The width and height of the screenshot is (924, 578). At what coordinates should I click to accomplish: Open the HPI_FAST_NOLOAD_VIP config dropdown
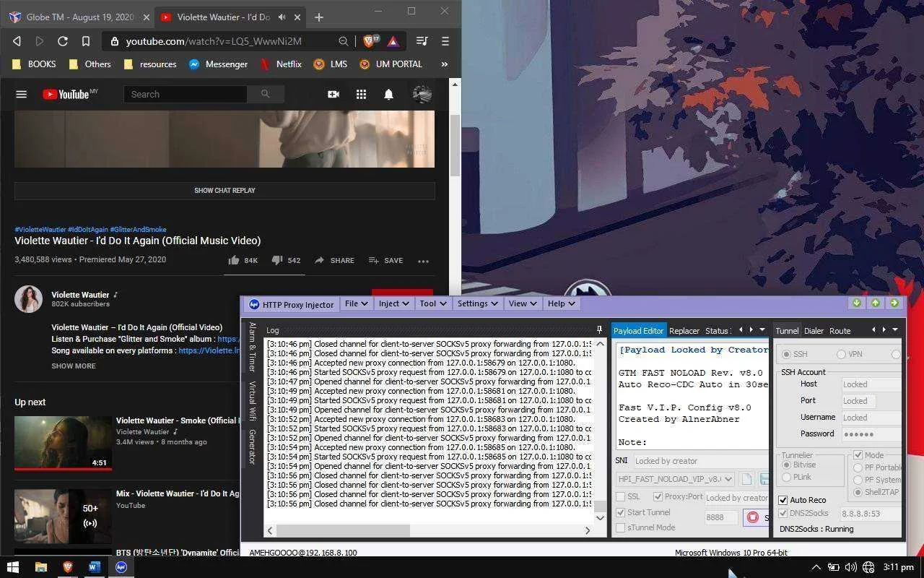(x=675, y=479)
